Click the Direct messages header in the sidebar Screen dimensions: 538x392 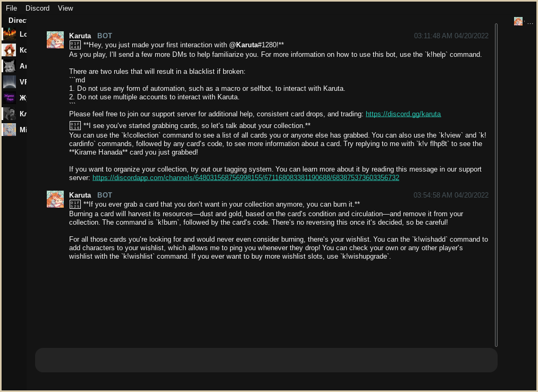tap(17, 20)
